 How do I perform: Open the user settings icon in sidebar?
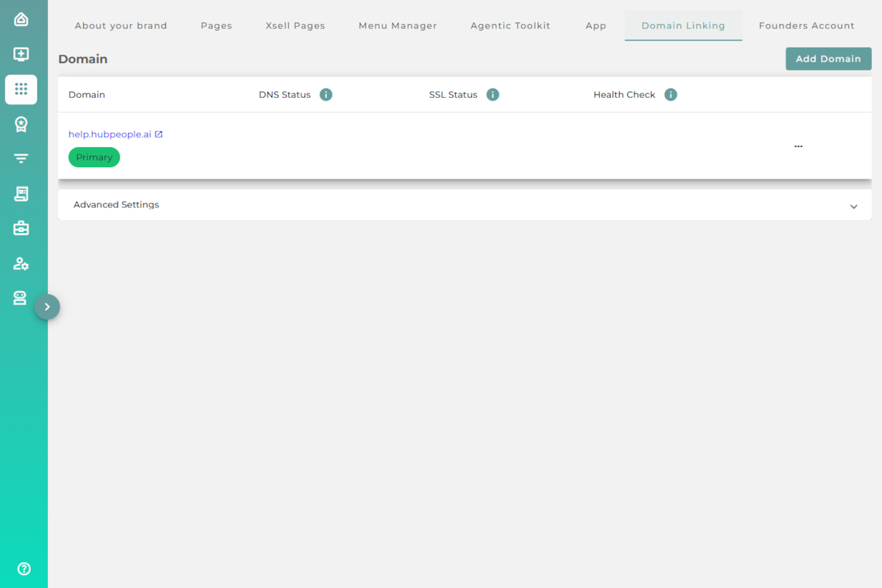click(x=21, y=263)
